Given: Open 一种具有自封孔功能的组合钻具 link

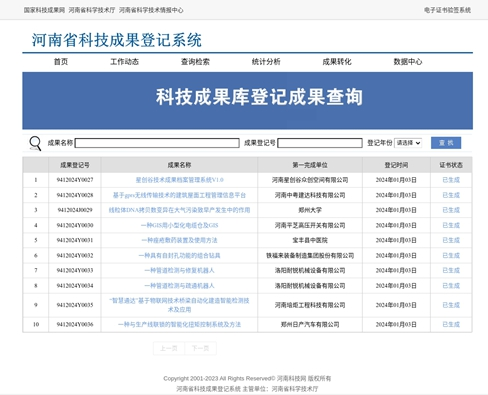Looking at the screenshot, I should (x=179, y=256).
